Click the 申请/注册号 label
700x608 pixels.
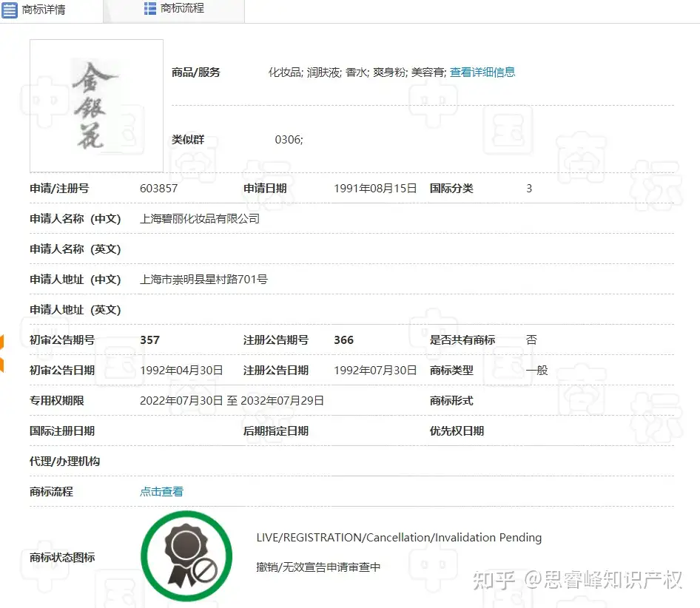click(x=59, y=189)
